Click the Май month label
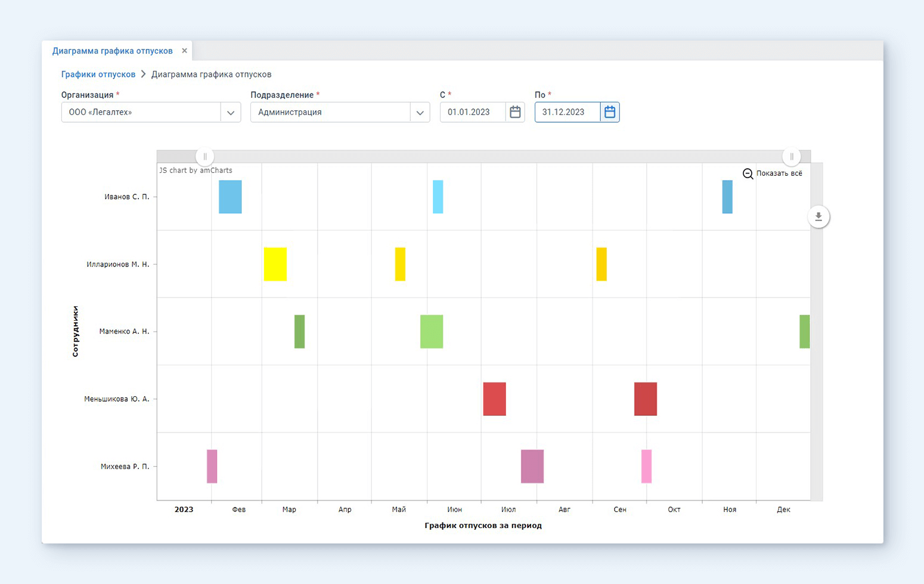Viewport: 924px width, 584px height. pos(399,510)
